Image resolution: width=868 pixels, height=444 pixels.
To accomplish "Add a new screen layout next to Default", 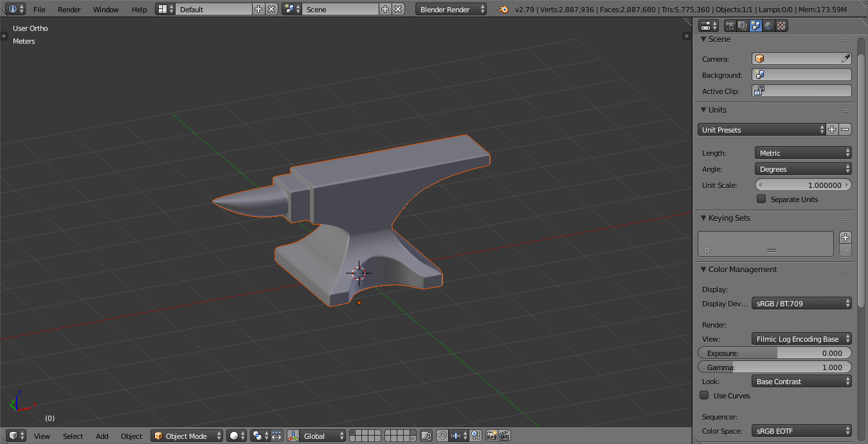I will pos(257,10).
